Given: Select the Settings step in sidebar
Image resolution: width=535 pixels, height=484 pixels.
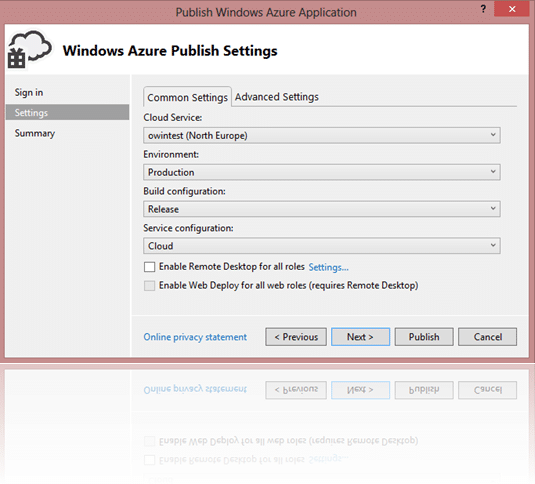Looking at the screenshot, I should (x=67, y=113).
